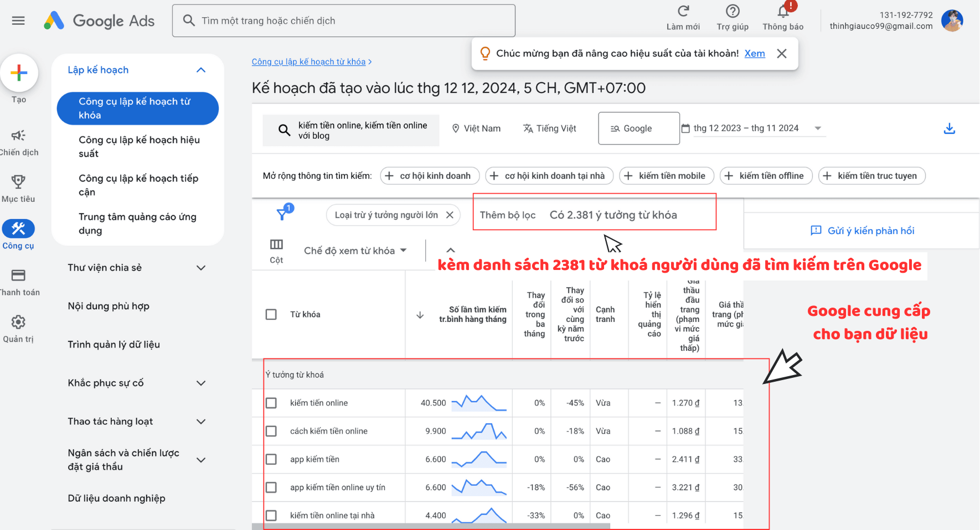980x530 pixels.
Task: Open the Cột columns icon
Action: tap(276, 245)
